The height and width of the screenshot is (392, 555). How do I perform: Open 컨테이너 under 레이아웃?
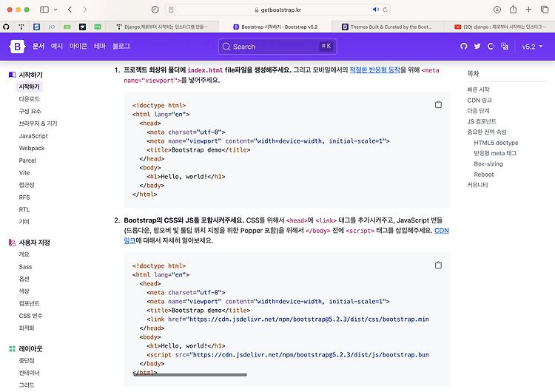tap(30, 373)
